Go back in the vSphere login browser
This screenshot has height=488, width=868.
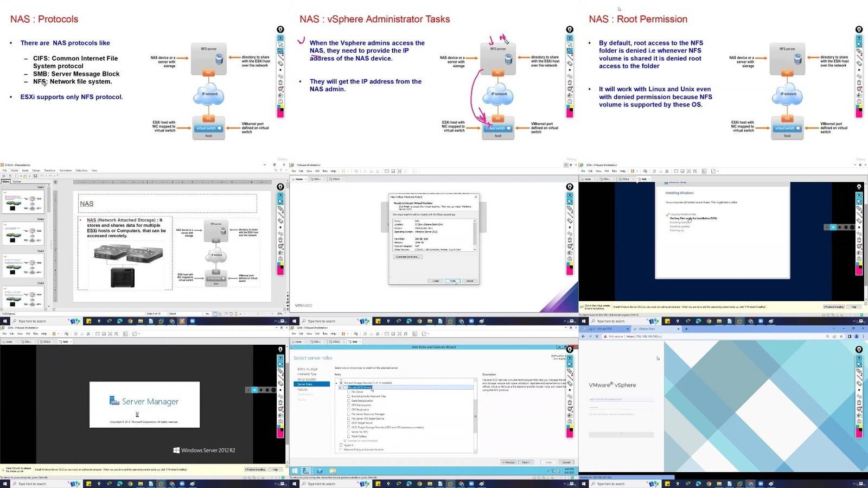coord(583,337)
